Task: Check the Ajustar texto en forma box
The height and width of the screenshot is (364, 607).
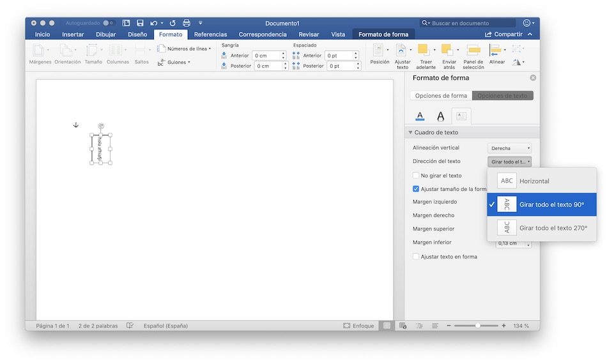Action: [x=416, y=257]
